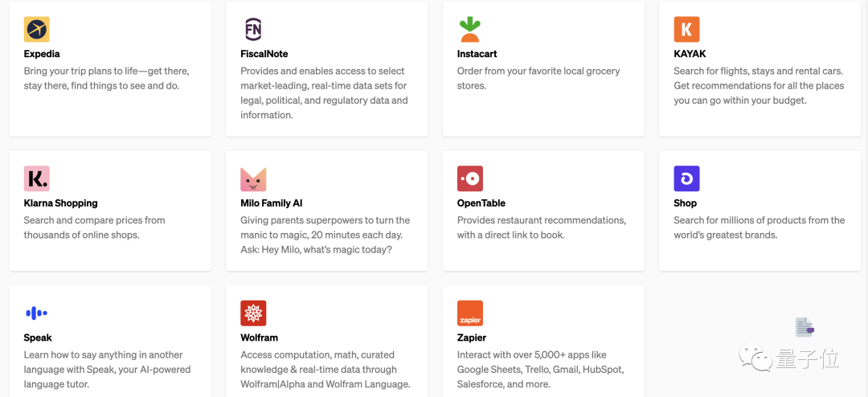868x397 pixels.
Task: Open the Klarna Shopping title link
Action: tap(61, 203)
